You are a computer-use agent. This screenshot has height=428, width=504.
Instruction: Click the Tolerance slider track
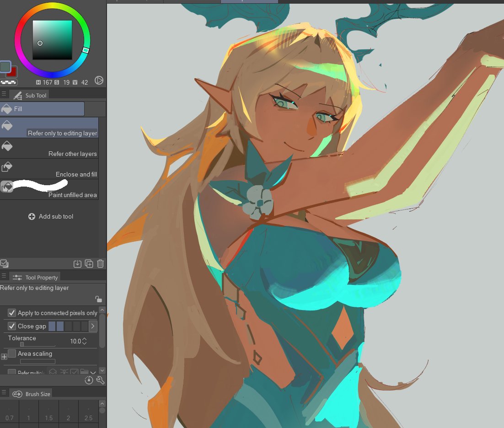[38, 345]
